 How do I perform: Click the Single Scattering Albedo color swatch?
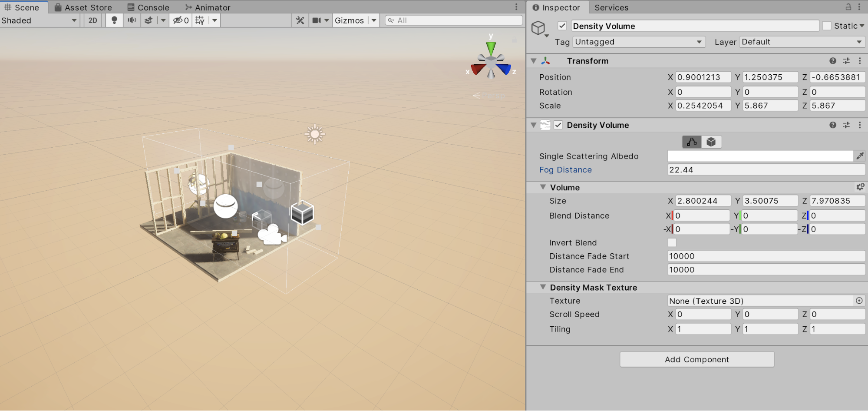pos(760,156)
